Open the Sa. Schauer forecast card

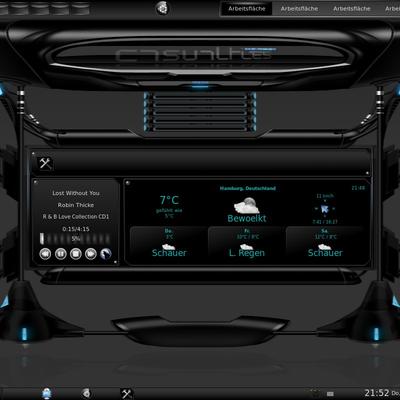325,244
